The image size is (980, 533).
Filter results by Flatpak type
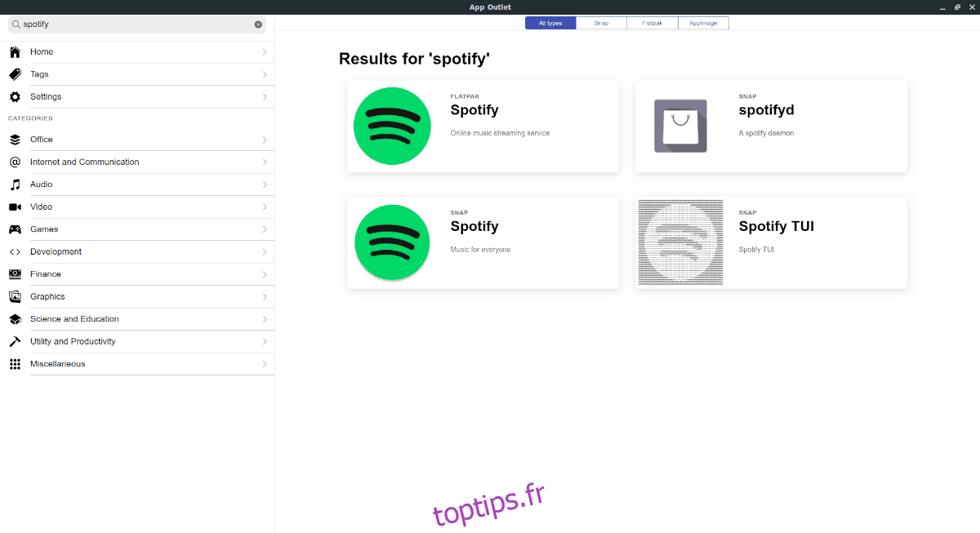tap(653, 23)
